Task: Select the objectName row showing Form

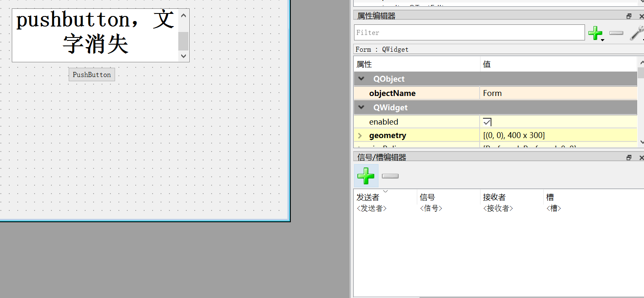Action: (392, 93)
